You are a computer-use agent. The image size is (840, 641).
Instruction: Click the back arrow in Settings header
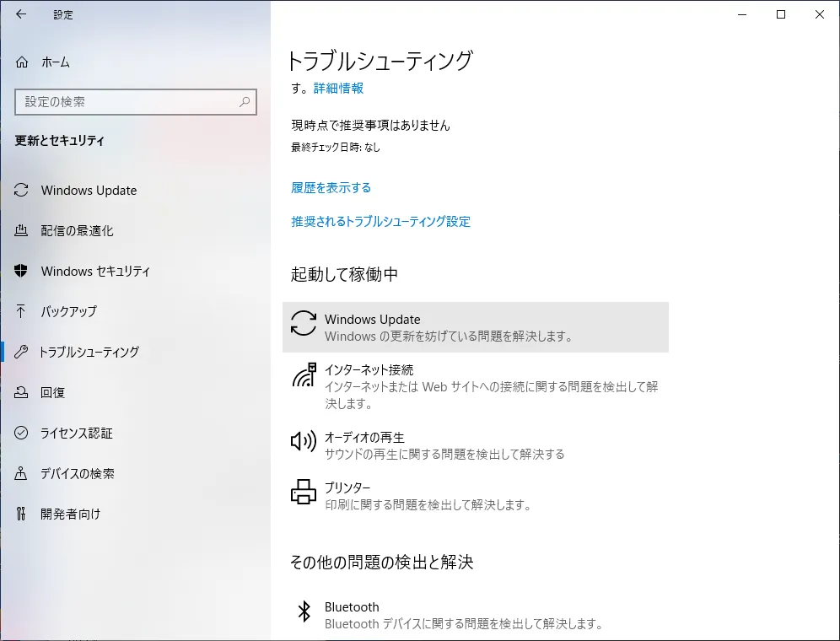tap(21, 14)
